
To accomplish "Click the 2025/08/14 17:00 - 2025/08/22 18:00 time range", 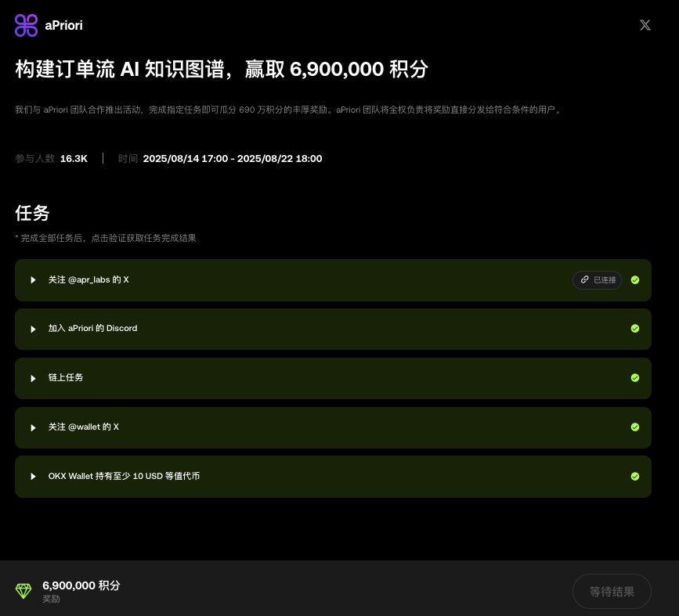I will click(x=233, y=158).
